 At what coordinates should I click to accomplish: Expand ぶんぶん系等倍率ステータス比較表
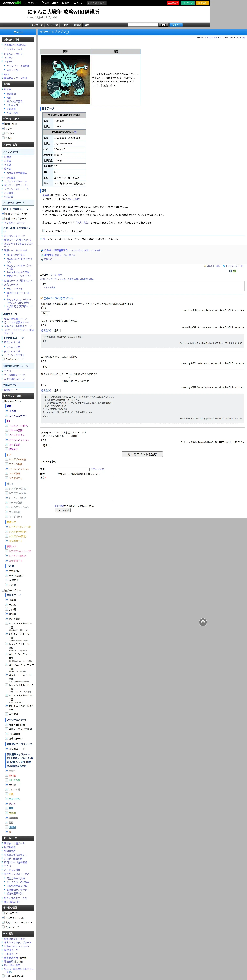(x=44, y=231)
